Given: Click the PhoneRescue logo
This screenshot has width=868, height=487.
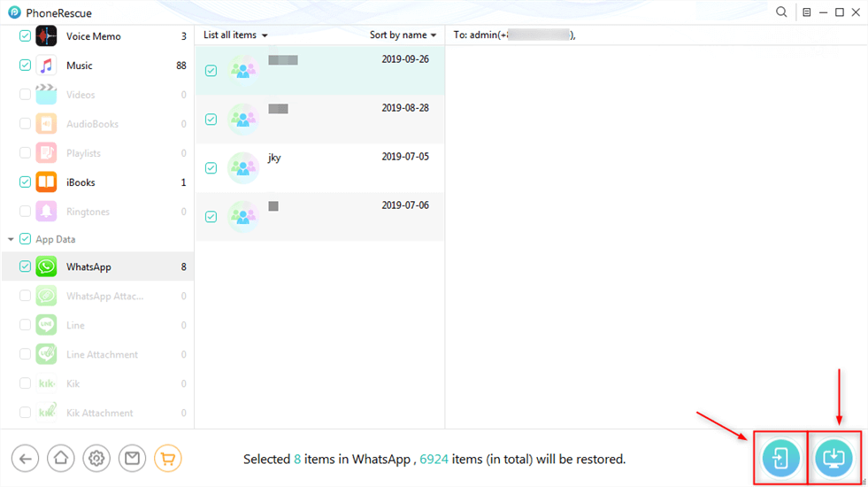Looking at the screenshot, I should pyautogui.click(x=14, y=12).
